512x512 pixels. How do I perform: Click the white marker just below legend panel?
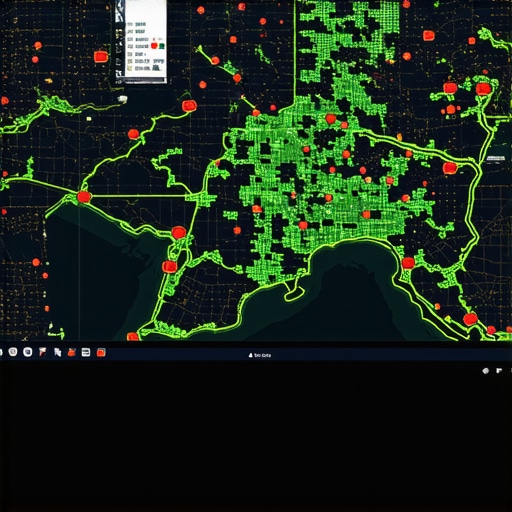coord(122,99)
